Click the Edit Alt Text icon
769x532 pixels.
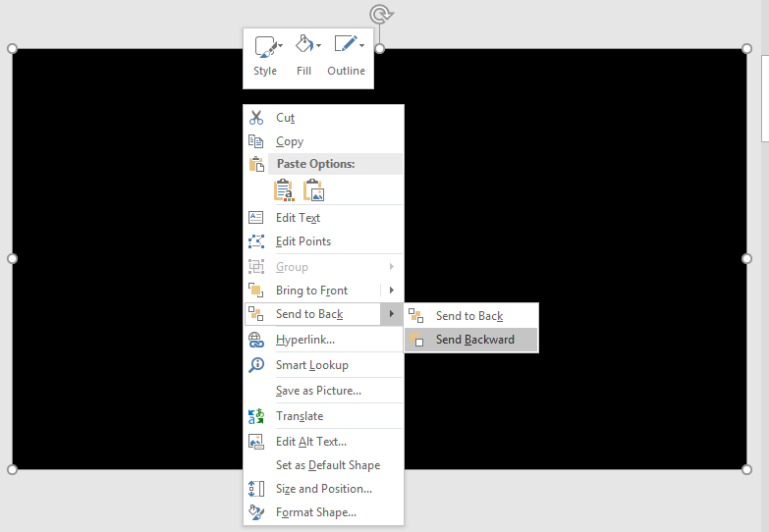click(x=256, y=442)
